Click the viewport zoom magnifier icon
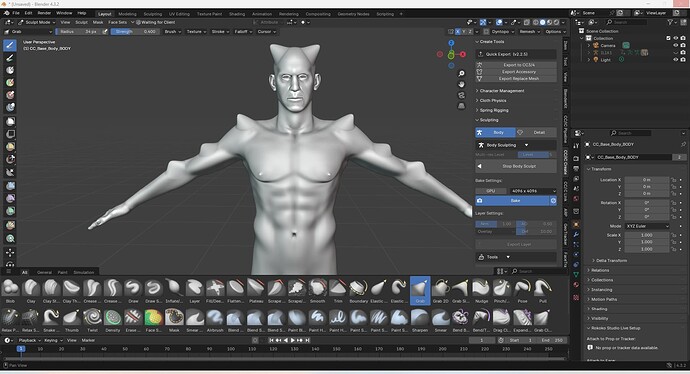 click(x=461, y=73)
